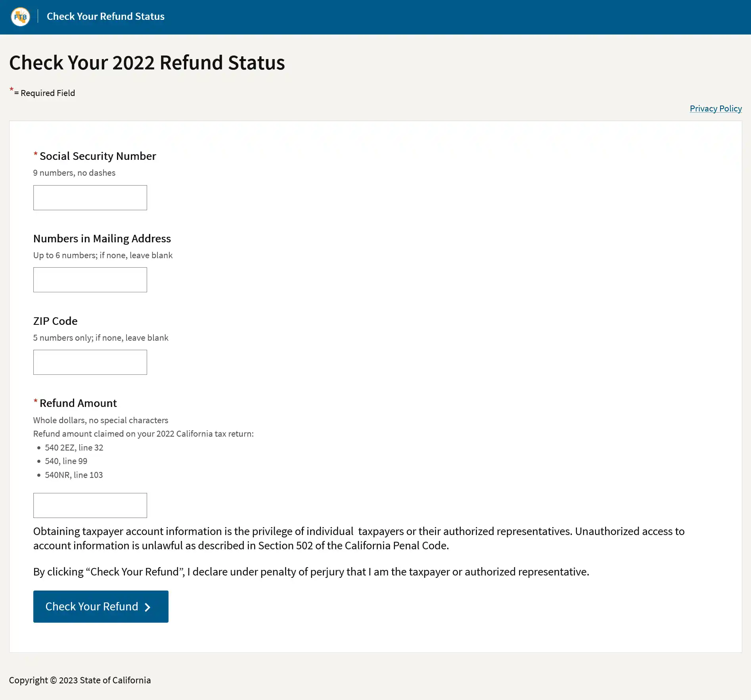Screen dimensions: 751x700
Task: Click the "540 2EZ, line 32" list item
Action: pos(74,448)
